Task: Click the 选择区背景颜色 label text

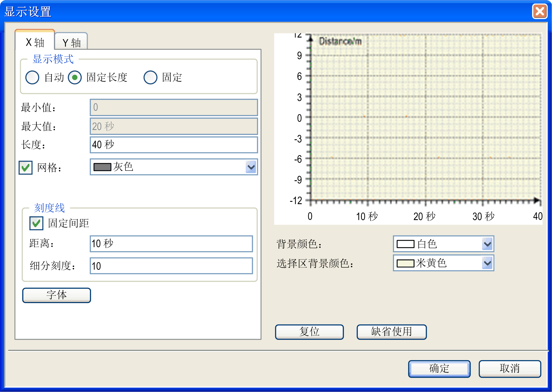Action: [x=315, y=263]
